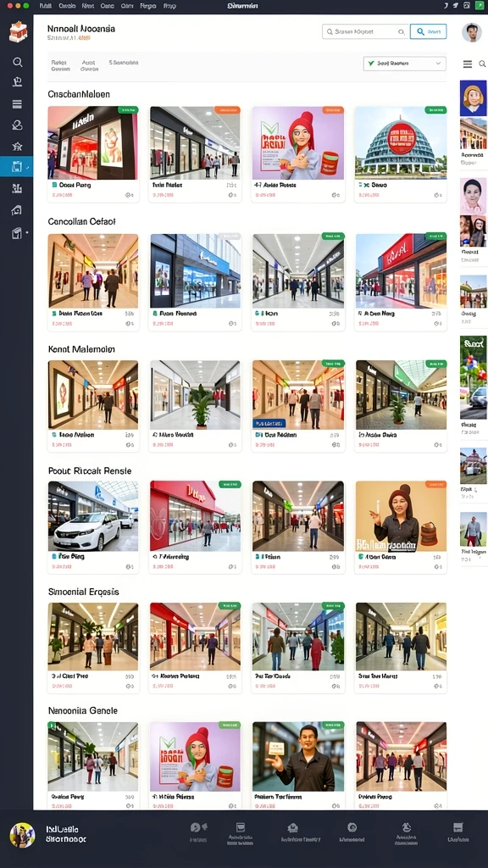
Task: Click the highlighted blue sidebar item
Action: [x=17, y=167]
